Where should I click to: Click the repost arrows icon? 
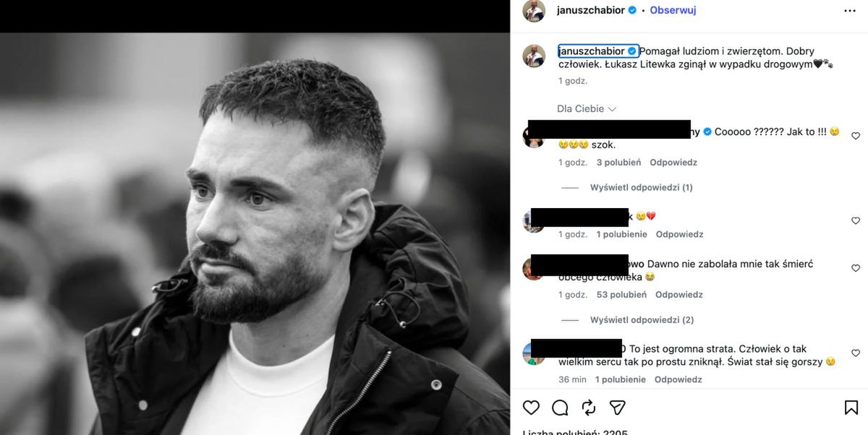point(588,408)
